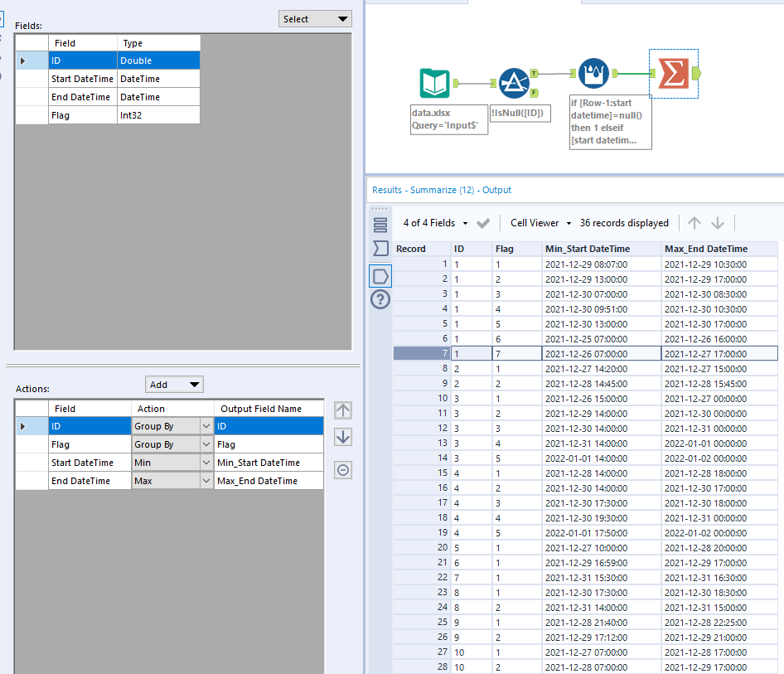The height and width of the screenshot is (674, 784).
Task: Click the Filter False output anchor
Action: (534, 93)
